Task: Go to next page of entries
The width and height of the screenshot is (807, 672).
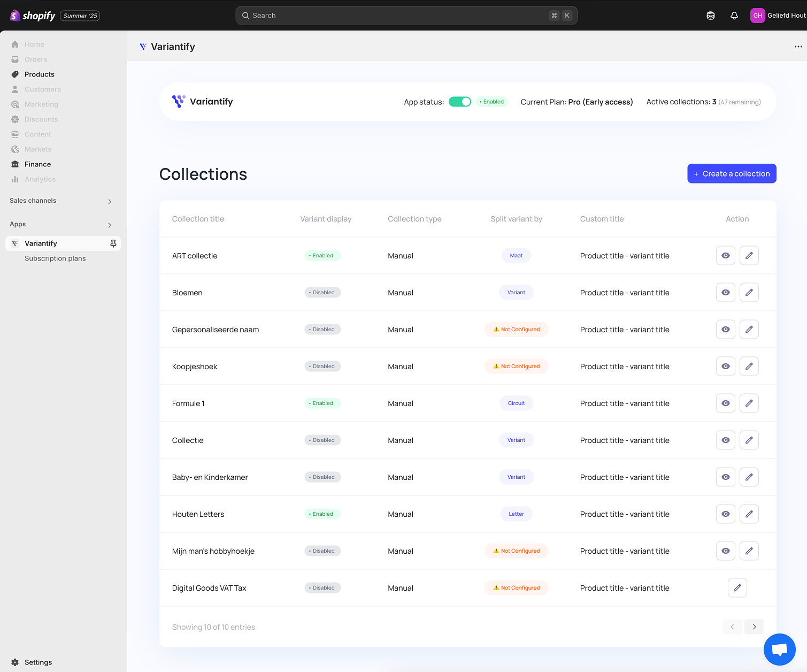Action: click(754, 627)
